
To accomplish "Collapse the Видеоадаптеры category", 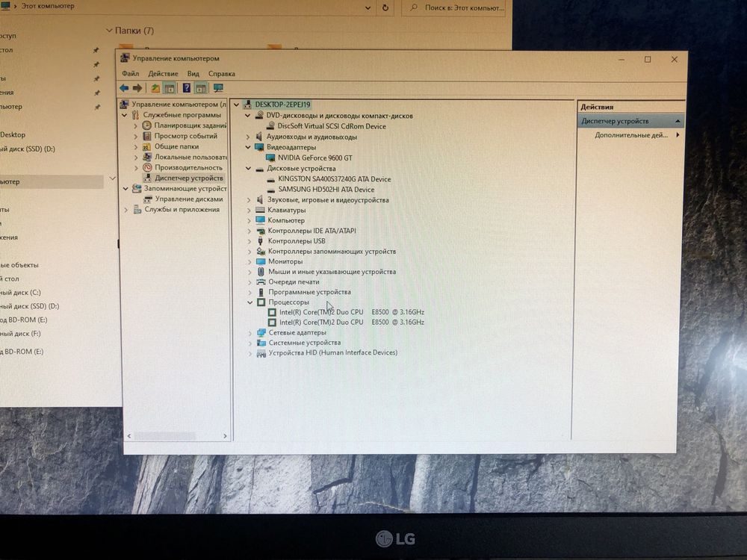I will 248,147.
